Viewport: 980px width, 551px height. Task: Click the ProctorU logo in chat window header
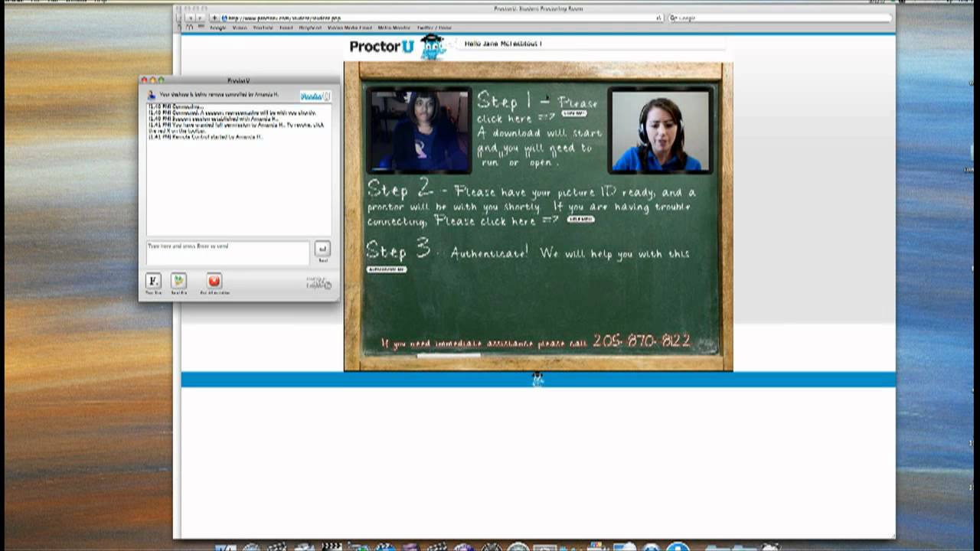pyautogui.click(x=315, y=96)
